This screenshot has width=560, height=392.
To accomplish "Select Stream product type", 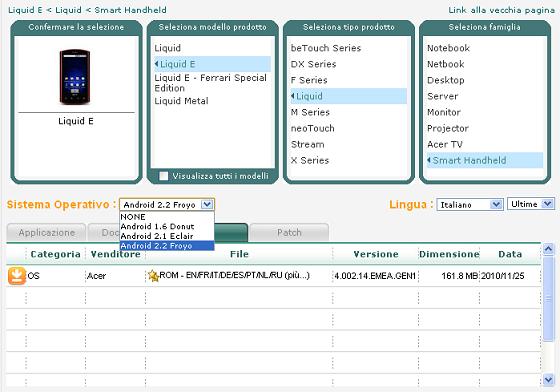I will click(x=308, y=144).
